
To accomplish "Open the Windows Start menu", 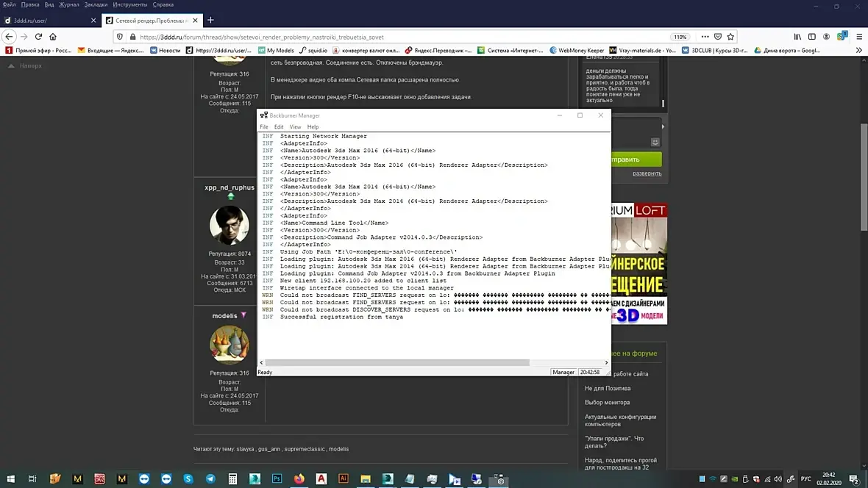I will coord(10,478).
